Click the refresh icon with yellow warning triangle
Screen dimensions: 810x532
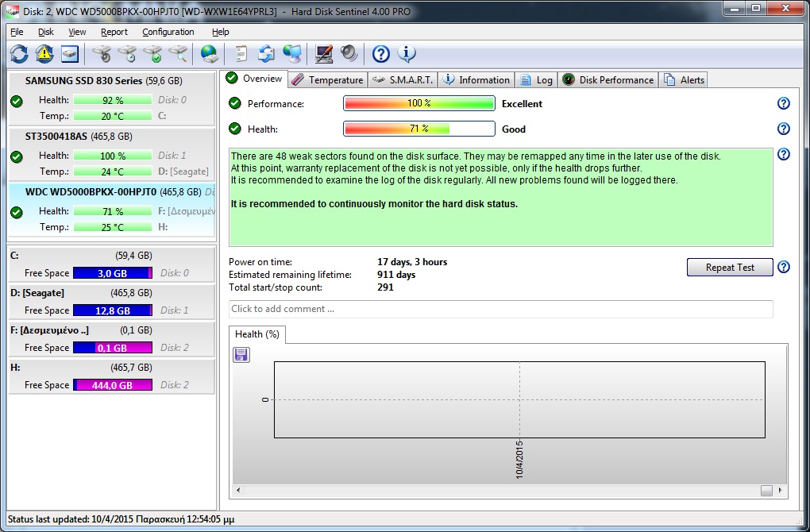coord(44,54)
